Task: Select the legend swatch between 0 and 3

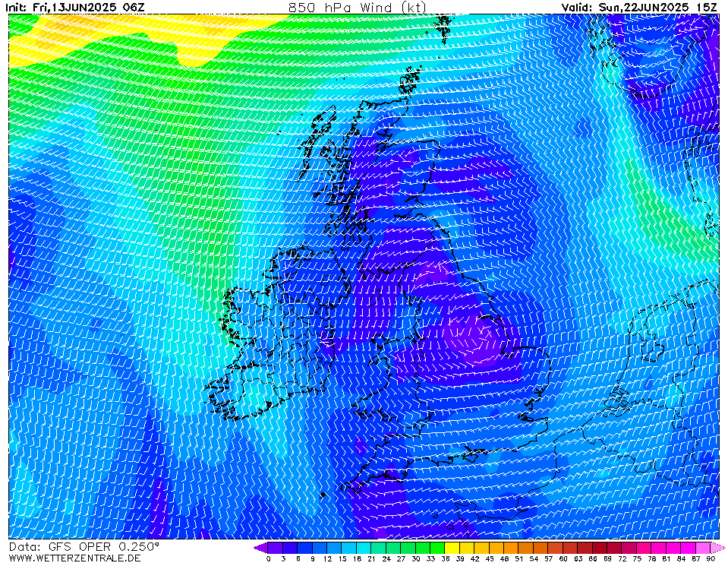Action: coord(276,548)
